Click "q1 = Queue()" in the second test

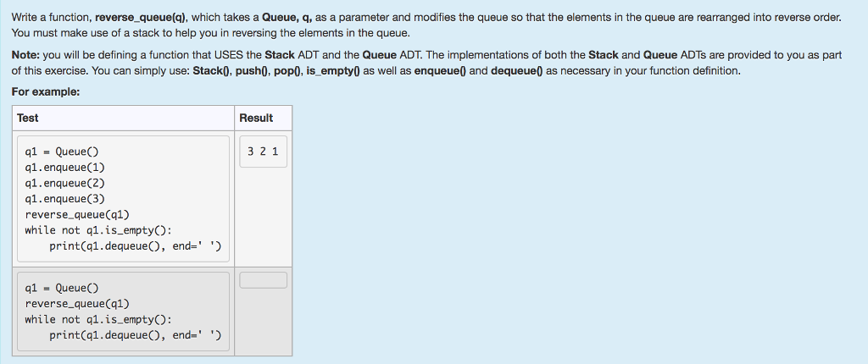pos(64,289)
